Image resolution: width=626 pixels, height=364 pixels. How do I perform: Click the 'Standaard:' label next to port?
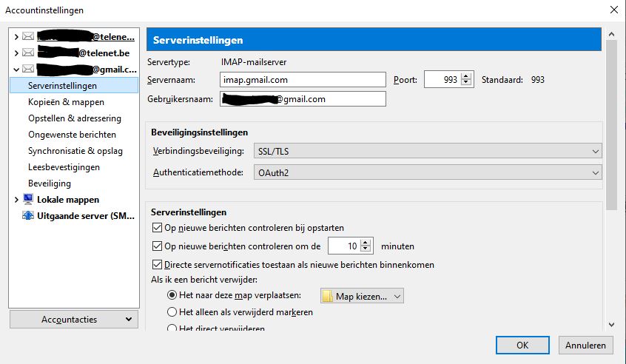[502, 80]
